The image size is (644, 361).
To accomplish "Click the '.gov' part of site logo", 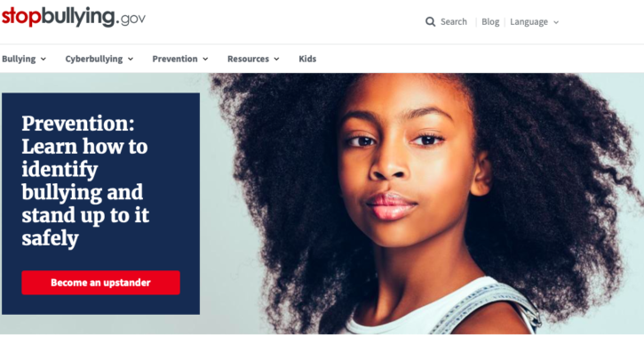I will click(131, 19).
